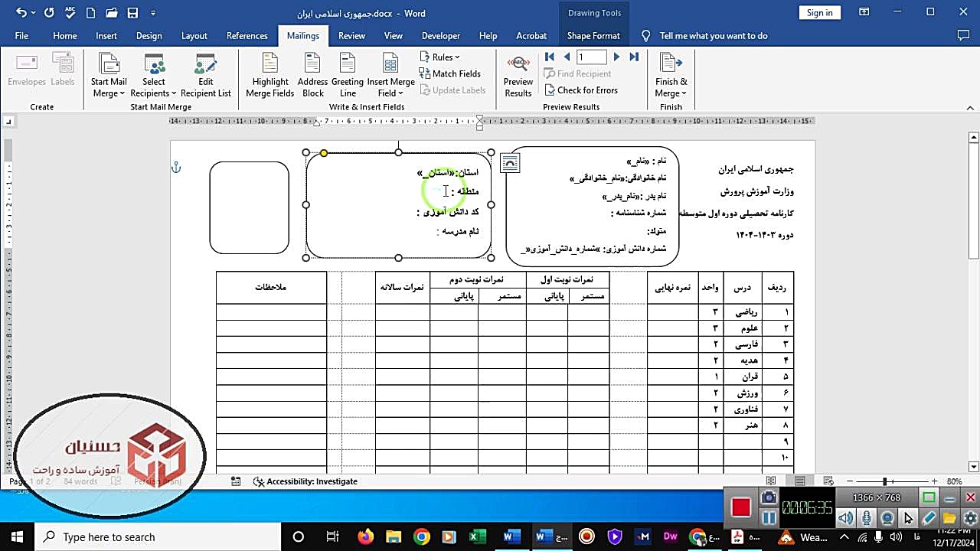The image size is (980, 551).
Task: Toggle Highlight Merge Fields
Action: click(x=270, y=76)
